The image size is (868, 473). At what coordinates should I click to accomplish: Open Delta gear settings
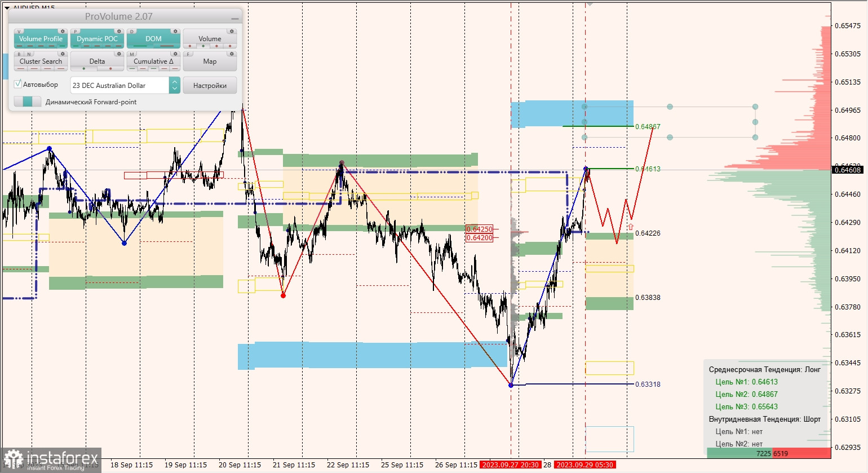click(x=119, y=54)
